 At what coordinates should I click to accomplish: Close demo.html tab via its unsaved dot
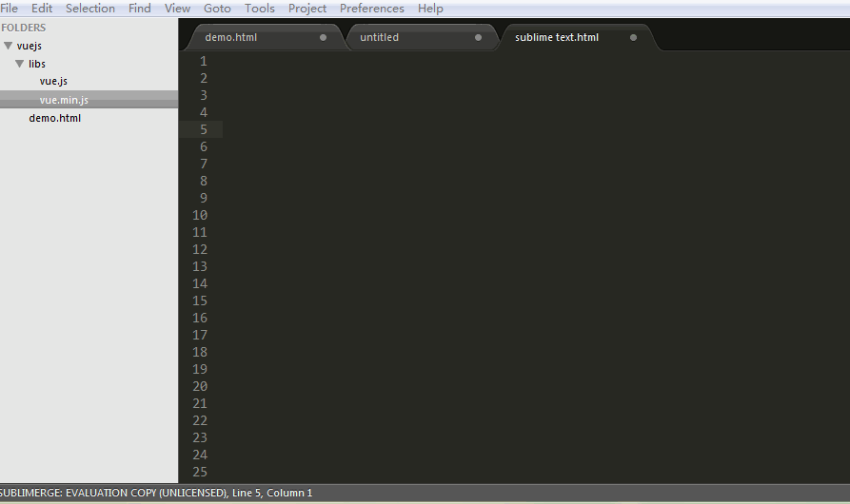coord(323,37)
